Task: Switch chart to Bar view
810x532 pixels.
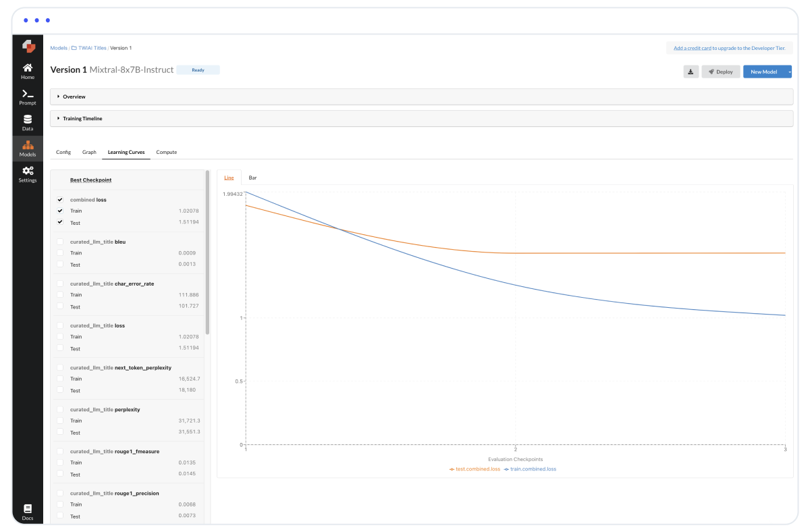Action: click(x=252, y=178)
